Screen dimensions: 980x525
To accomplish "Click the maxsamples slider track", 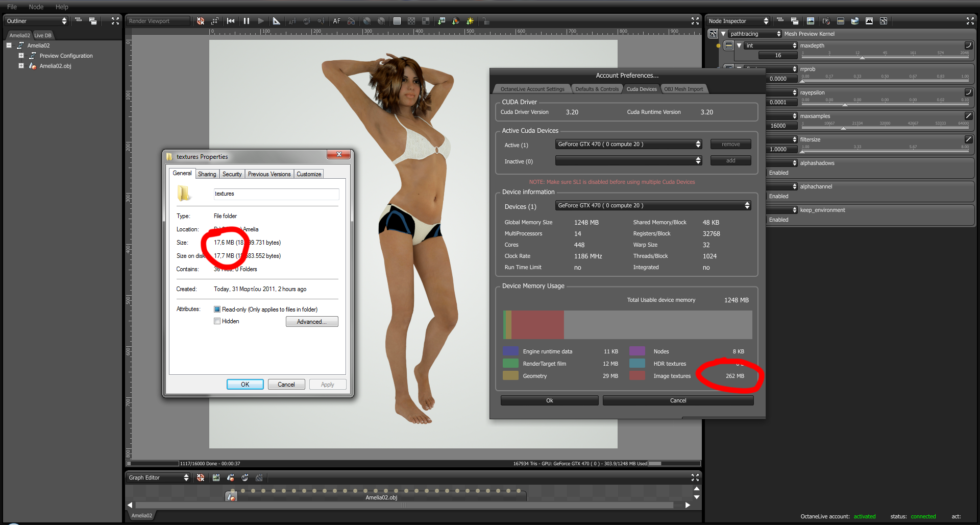I will (x=885, y=128).
